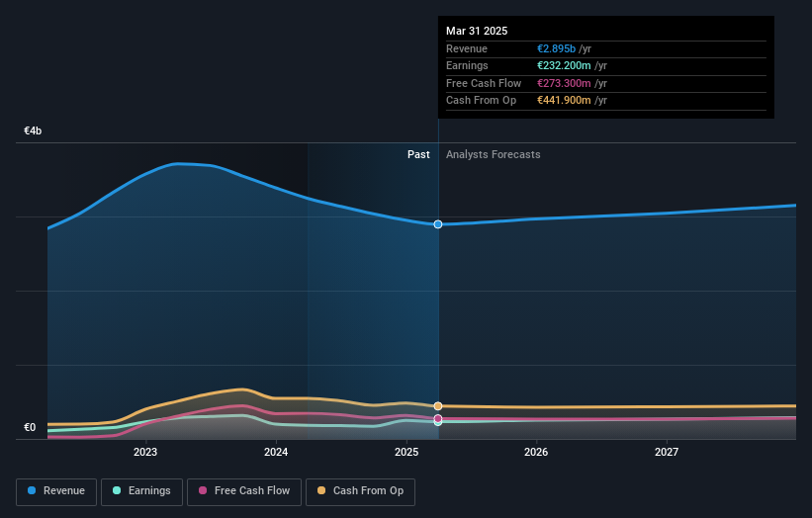
Task: Click the Mar 31 2025 tooltip date
Action: point(477,31)
